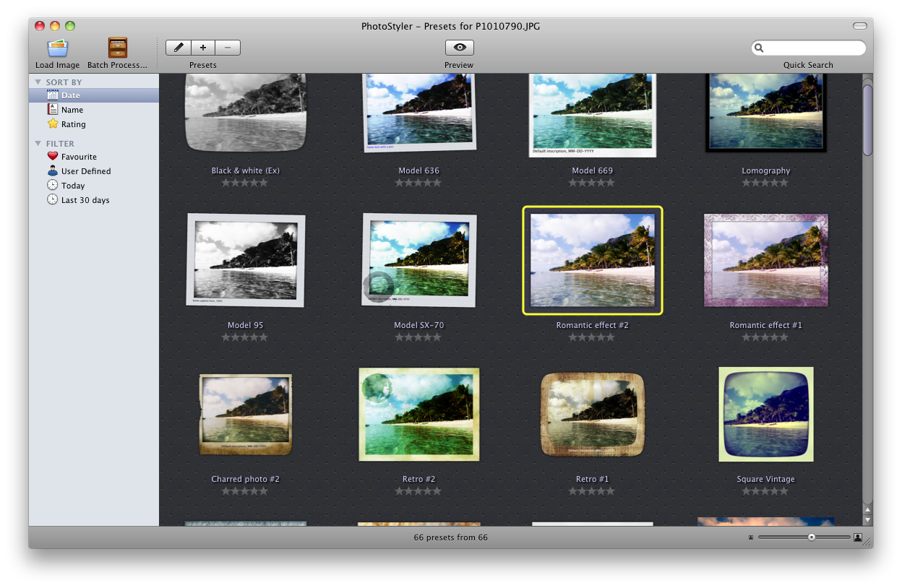Select the Romantic effect #1 thumbnail
902x588 pixels.
click(766, 260)
